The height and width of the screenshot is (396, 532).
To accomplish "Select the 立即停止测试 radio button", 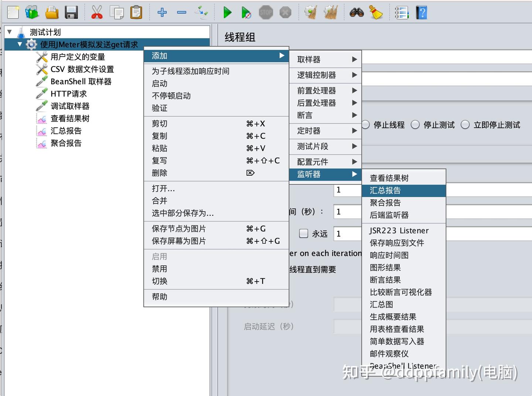I will [x=465, y=125].
